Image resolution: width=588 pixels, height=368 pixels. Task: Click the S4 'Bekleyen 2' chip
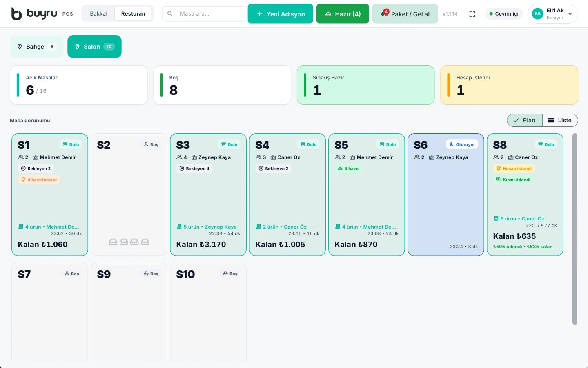pyautogui.click(x=274, y=168)
